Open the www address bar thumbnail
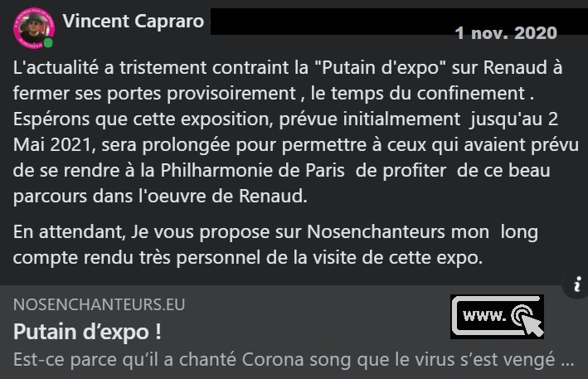Image resolution: width=588 pixels, height=379 pixels. (x=497, y=317)
